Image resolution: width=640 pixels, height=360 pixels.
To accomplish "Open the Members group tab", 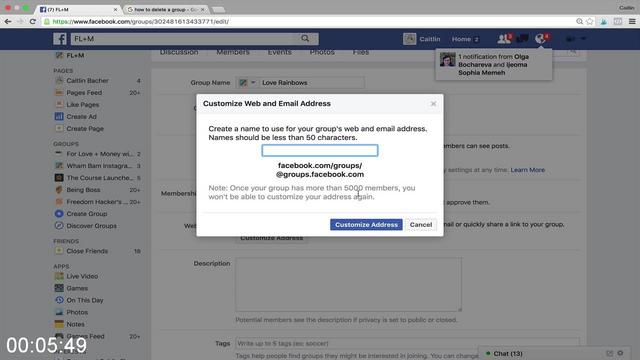I will click(x=233, y=53).
